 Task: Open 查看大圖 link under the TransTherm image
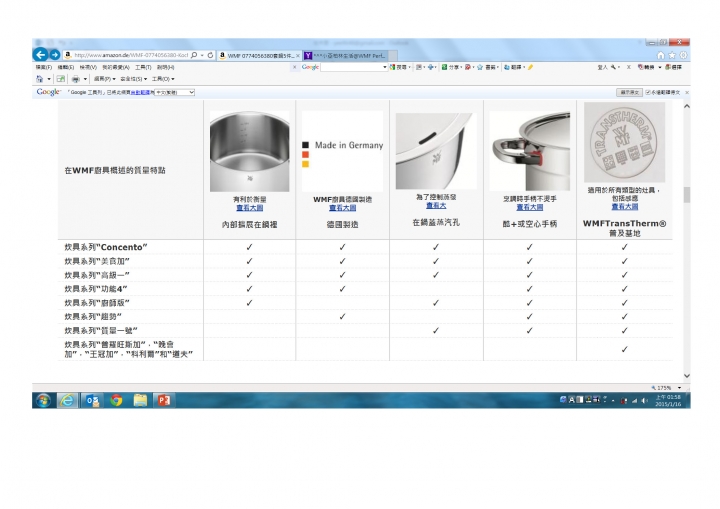pyautogui.click(x=624, y=207)
